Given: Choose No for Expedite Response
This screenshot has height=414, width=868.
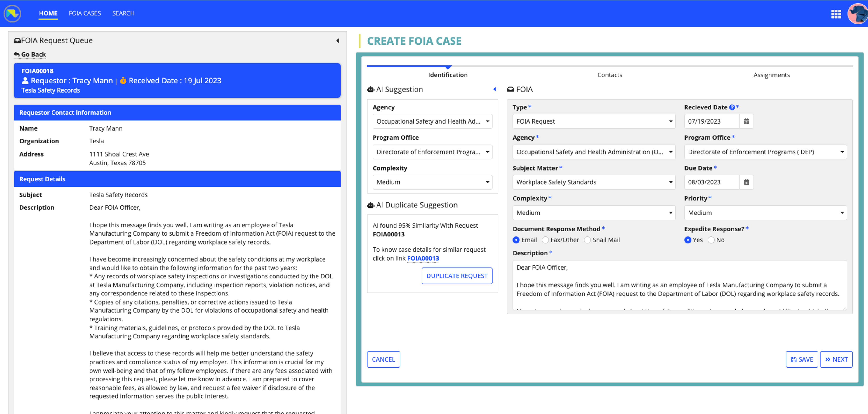Looking at the screenshot, I should [x=711, y=240].
